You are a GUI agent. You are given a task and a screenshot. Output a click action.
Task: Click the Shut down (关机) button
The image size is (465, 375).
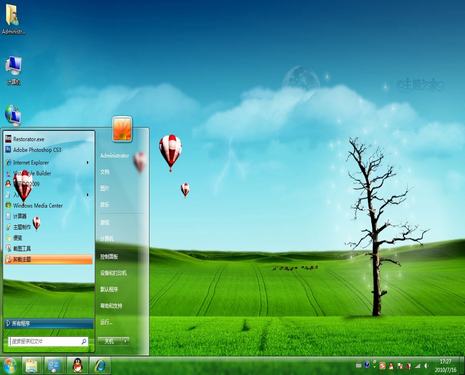(x=110, y=341)
